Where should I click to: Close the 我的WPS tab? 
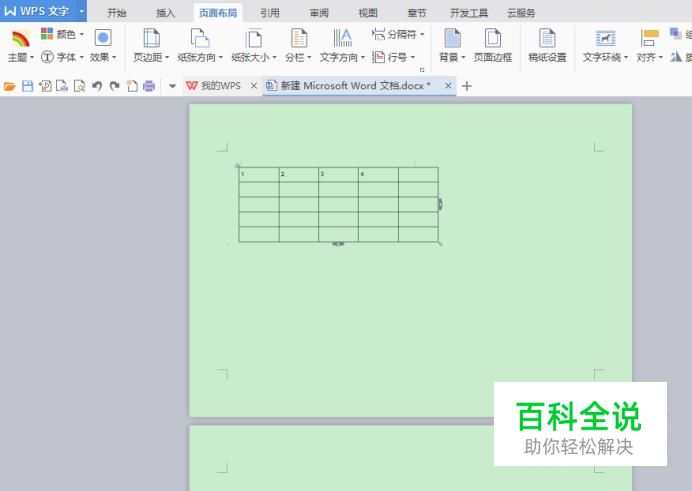(x=254, y=86)
